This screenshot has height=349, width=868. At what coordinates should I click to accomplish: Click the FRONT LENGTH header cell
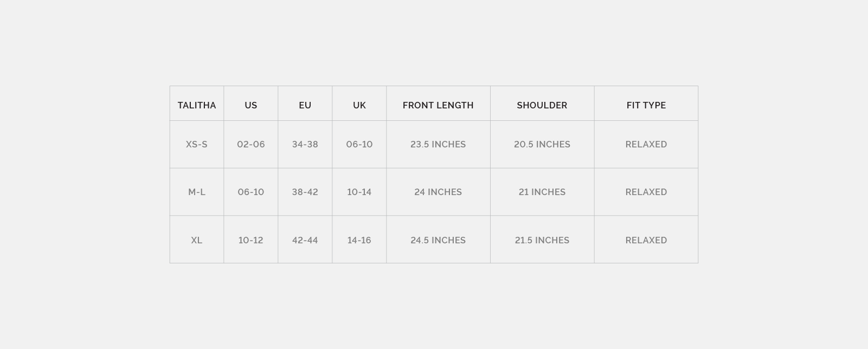point(438,105)
